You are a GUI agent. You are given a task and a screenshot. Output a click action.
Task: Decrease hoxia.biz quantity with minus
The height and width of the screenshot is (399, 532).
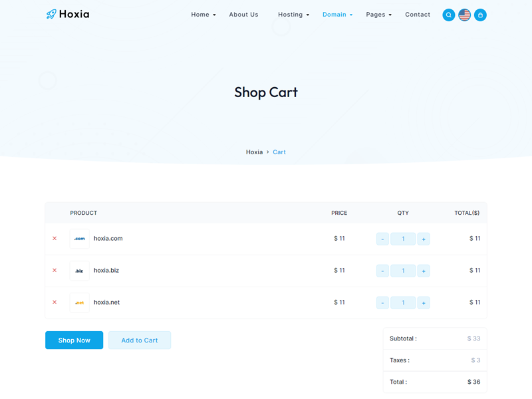click(382, 271)
